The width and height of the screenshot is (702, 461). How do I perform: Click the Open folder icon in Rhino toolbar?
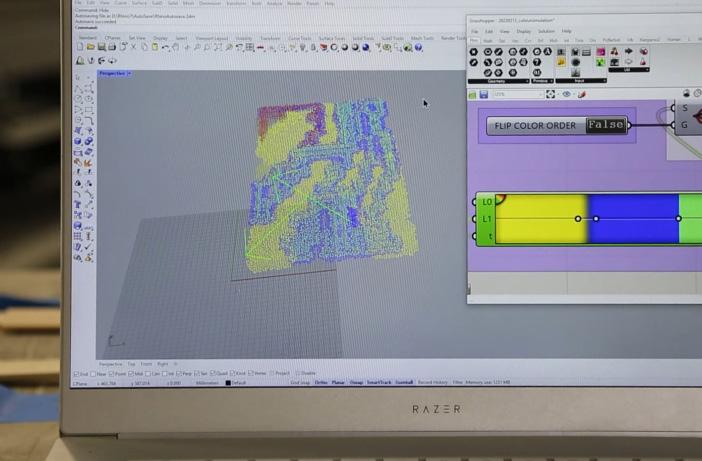91,47
